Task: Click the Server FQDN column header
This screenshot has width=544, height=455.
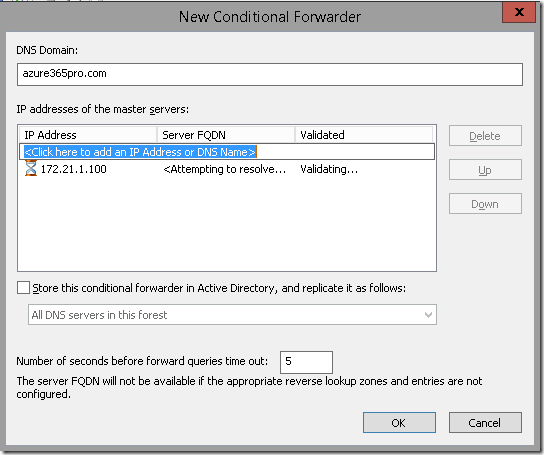Action: tap(226, 135)
